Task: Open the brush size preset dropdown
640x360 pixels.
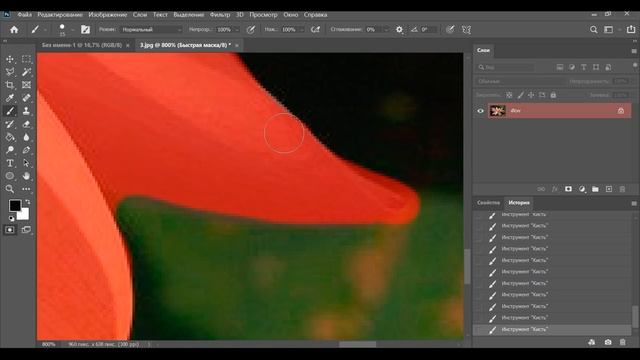Action: 72,30
